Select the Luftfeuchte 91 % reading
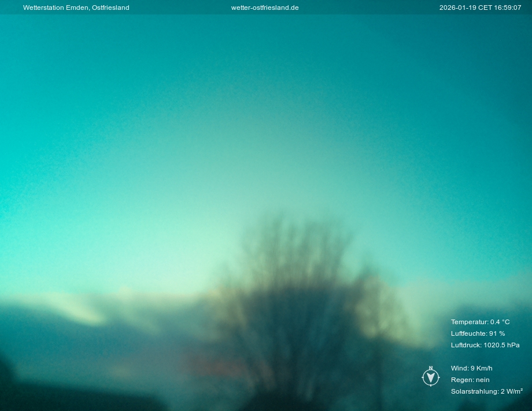The image size is (532, 411). point(478,333)
